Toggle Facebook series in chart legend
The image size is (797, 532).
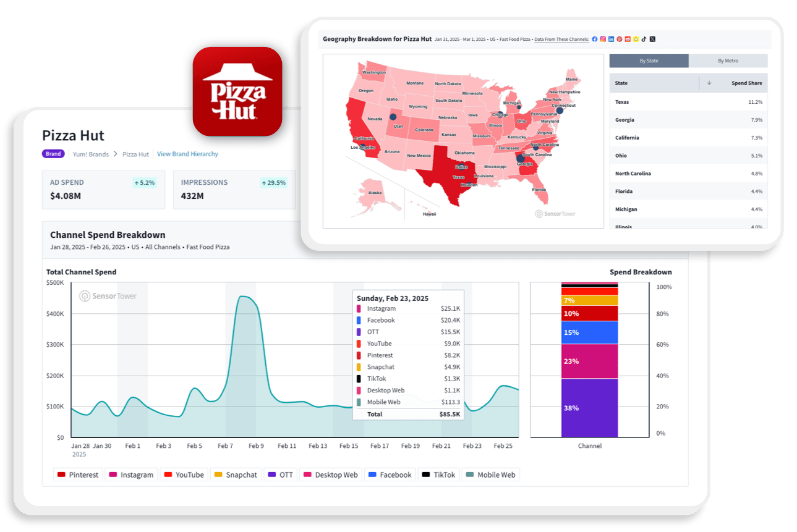pyautogui.click(x=390, y=475)
